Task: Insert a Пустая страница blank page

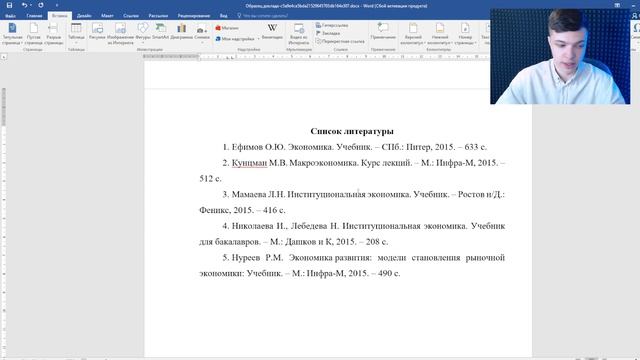Action: click(x=33, y=34)
